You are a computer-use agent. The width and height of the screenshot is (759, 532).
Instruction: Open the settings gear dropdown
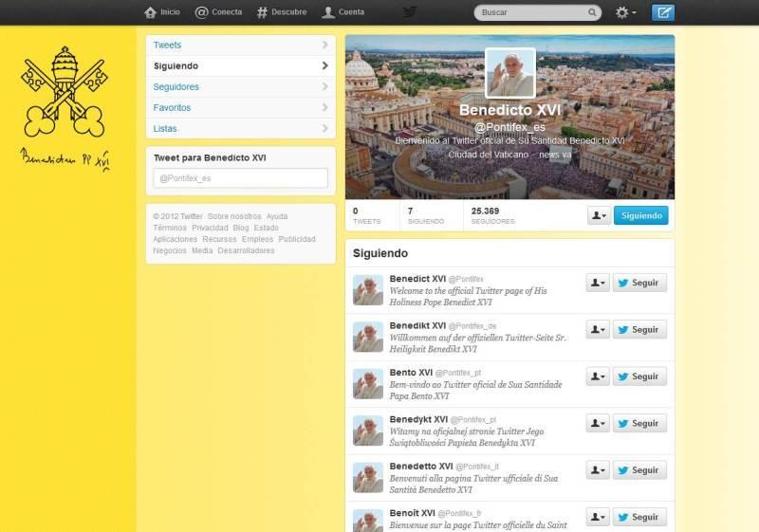click(625, 12)
